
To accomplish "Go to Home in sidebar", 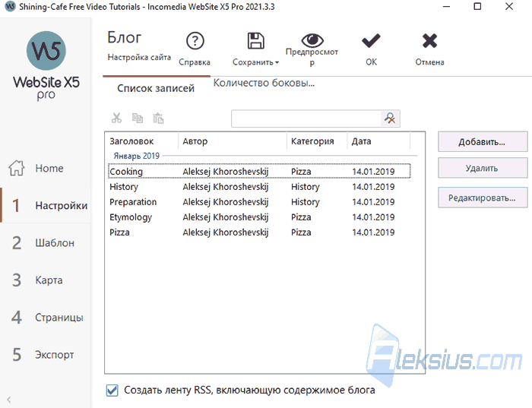I will pyautogui.click(x=36, y=168).
